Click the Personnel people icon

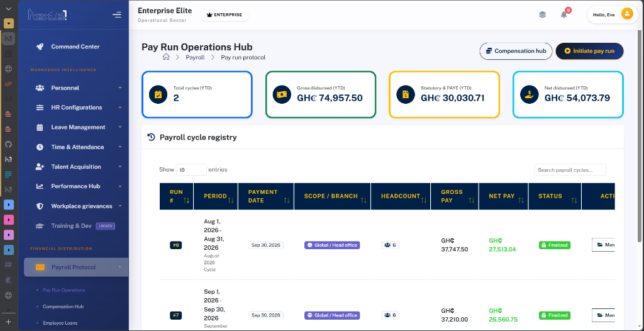point(40,88)
